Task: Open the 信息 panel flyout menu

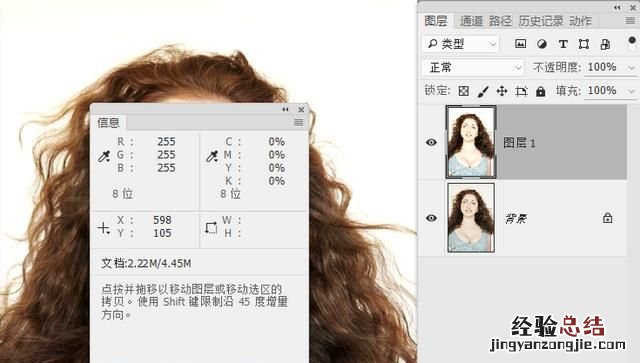Action: coord(298,122)
